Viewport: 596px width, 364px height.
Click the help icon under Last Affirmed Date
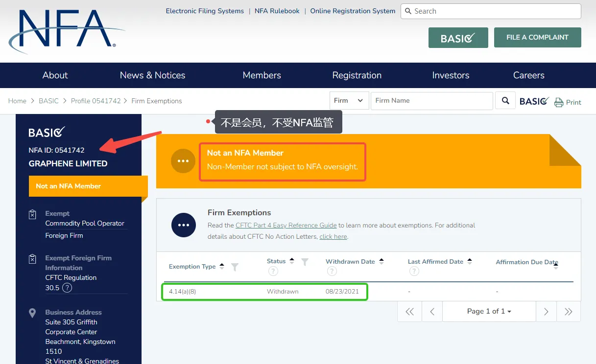point(414,271)
